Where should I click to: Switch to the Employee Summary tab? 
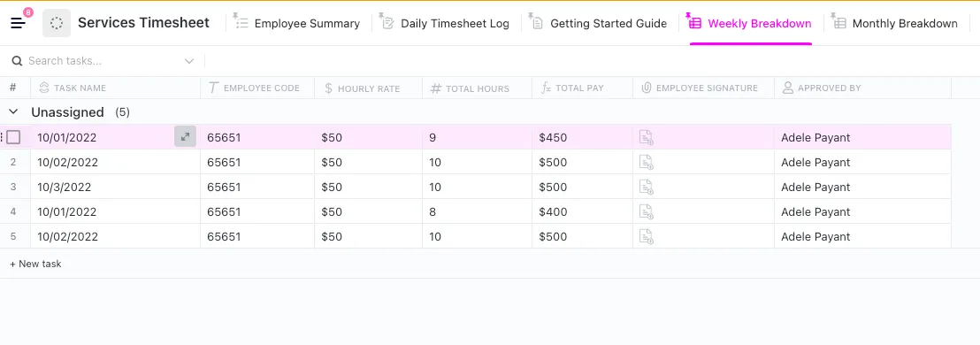coord(296,23)
